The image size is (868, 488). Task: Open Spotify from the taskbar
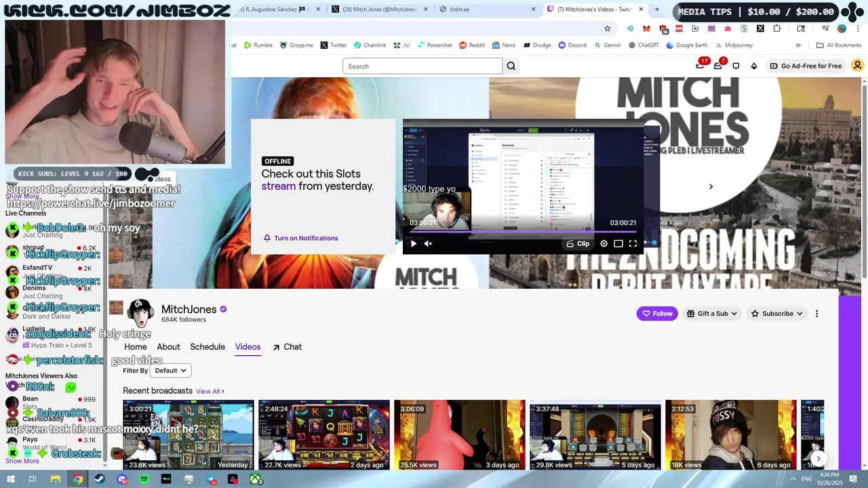tap(144, 479)
